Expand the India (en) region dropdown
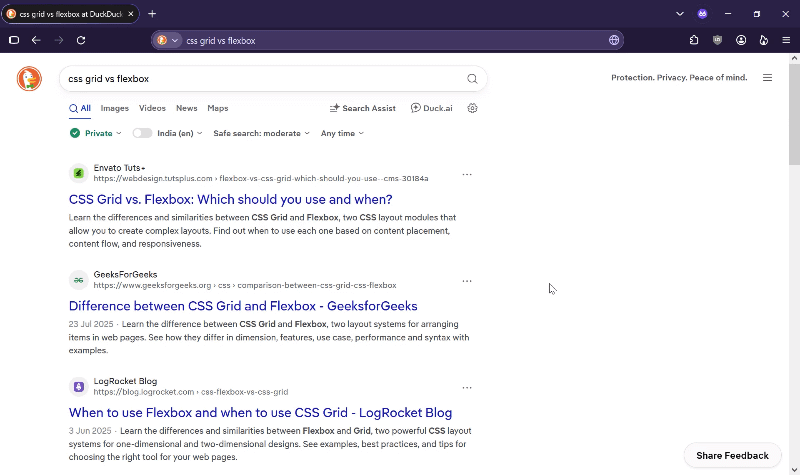Viewport: 800px width, 475px height. pos(180,133)
